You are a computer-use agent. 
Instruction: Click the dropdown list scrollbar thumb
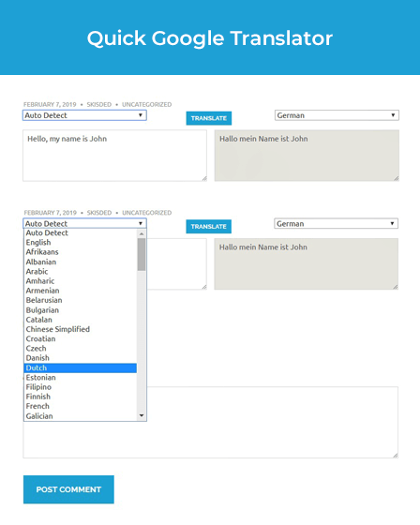[x=142, y=254]
